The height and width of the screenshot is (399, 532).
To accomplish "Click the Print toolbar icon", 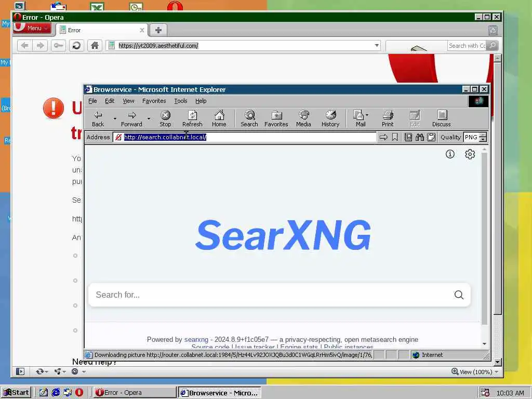I will click(x=388, y=118).
